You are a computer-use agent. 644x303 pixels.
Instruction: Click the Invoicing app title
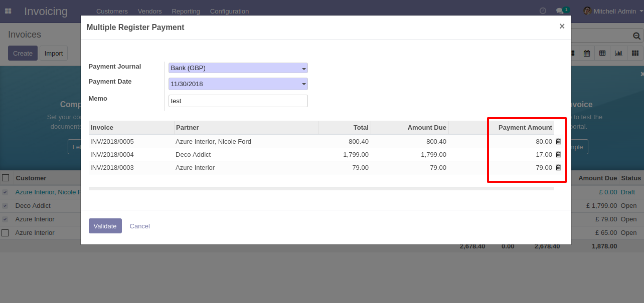point(46,11)
